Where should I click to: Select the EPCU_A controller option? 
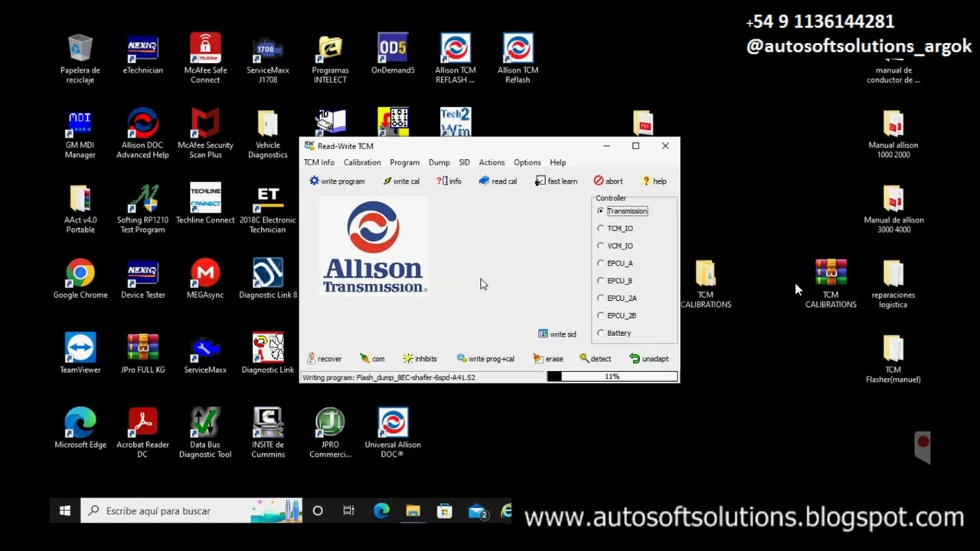[615, 263]
